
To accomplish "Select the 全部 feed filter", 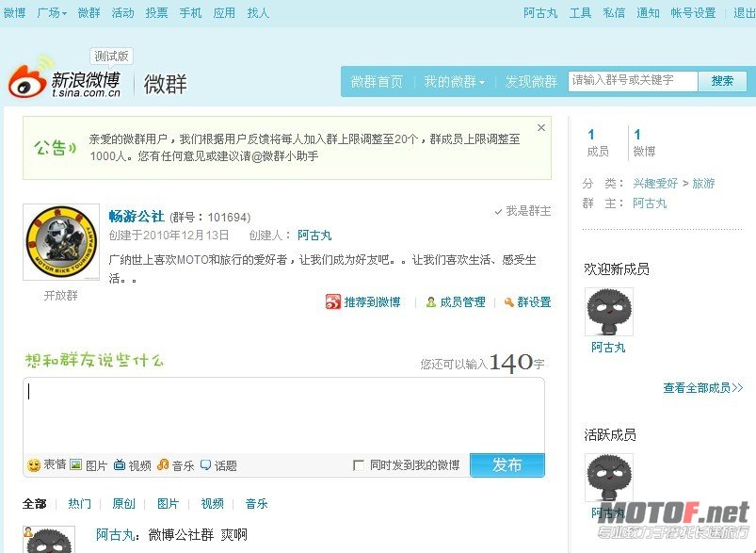I will pos(34,504).
